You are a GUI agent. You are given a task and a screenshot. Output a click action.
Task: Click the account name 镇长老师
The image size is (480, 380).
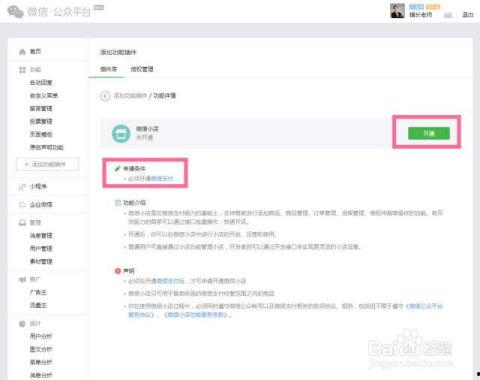pyautogui.click(x=420, y=15)
